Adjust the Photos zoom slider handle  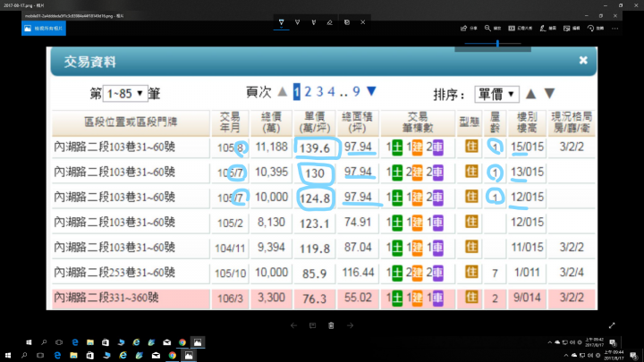tap(497, 43)
